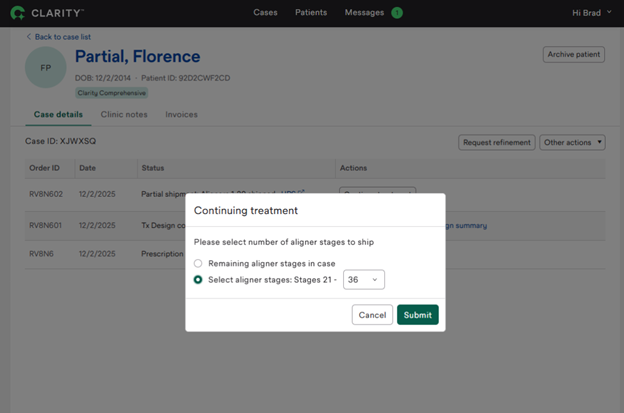Viewport: 624px width, 413px height.
Task: Click the green Messages notification badge
Action: pos(397,13)
